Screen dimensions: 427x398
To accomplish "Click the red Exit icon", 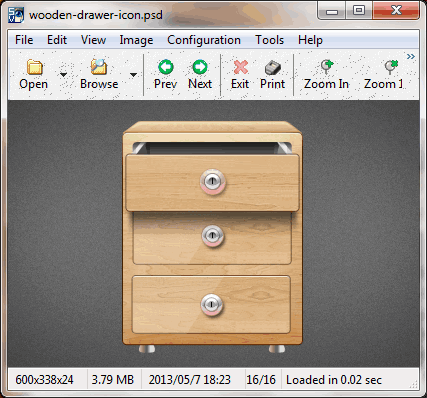I will click(241, 67).
